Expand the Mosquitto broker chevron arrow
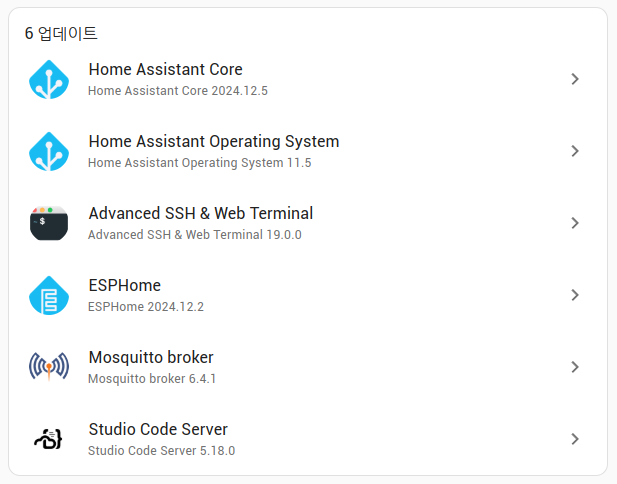 (x=575, y=367)
